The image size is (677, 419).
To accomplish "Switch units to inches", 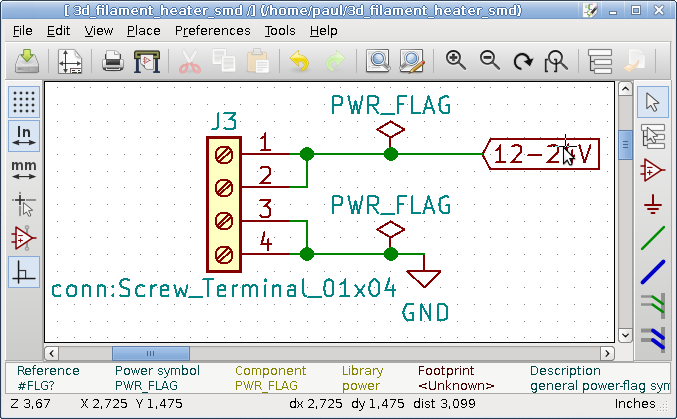I will (x=24, y=136).
